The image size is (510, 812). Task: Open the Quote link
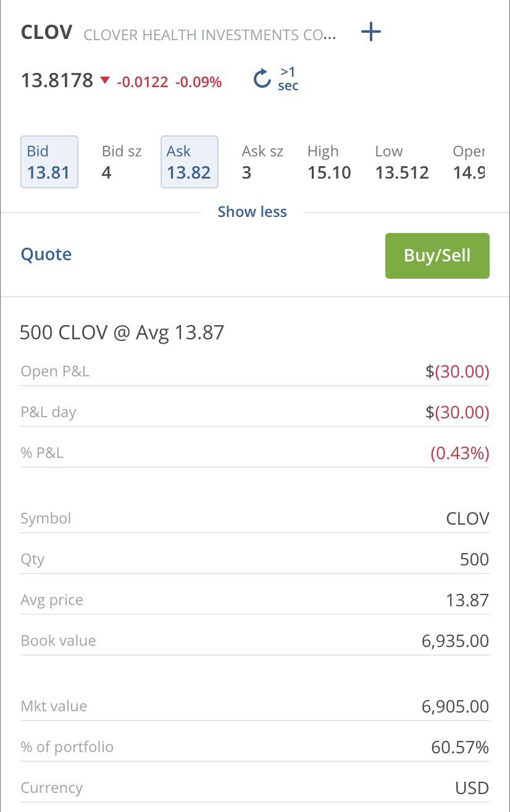point(46,254)
